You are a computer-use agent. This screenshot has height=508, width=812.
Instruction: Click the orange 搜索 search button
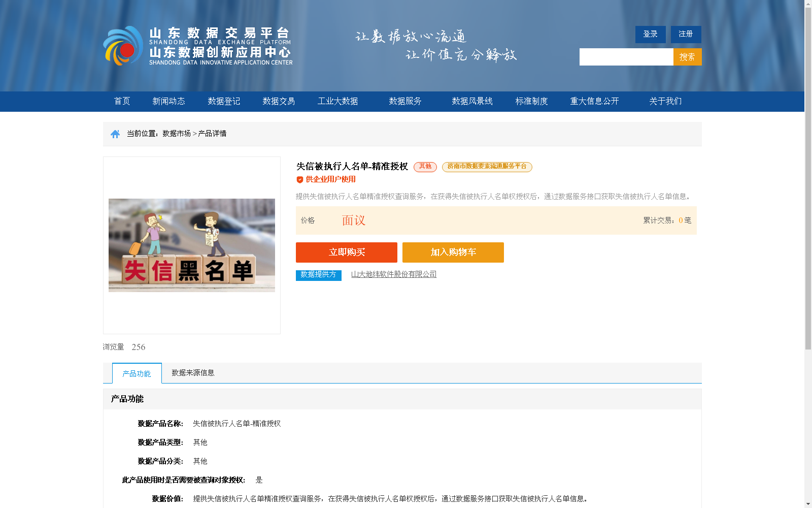click(687, 57)
